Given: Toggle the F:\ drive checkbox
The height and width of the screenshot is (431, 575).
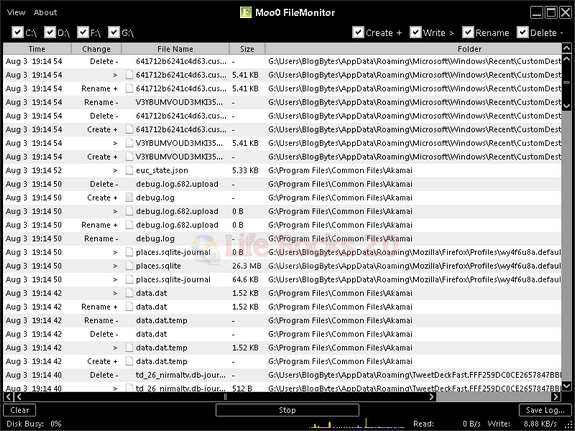Looking at the screenshot, I should (x=83, y=32).
